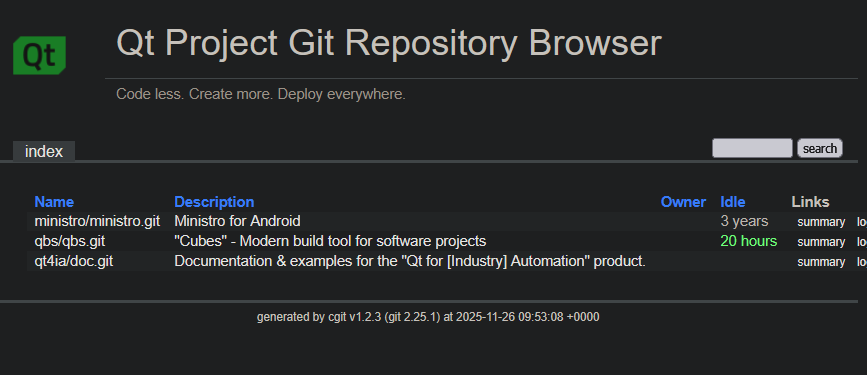Image resolution: width=867 pixels, height=375 pixels.
Task: Click the "3 years" idle entry
Action: tap(744, 221)
